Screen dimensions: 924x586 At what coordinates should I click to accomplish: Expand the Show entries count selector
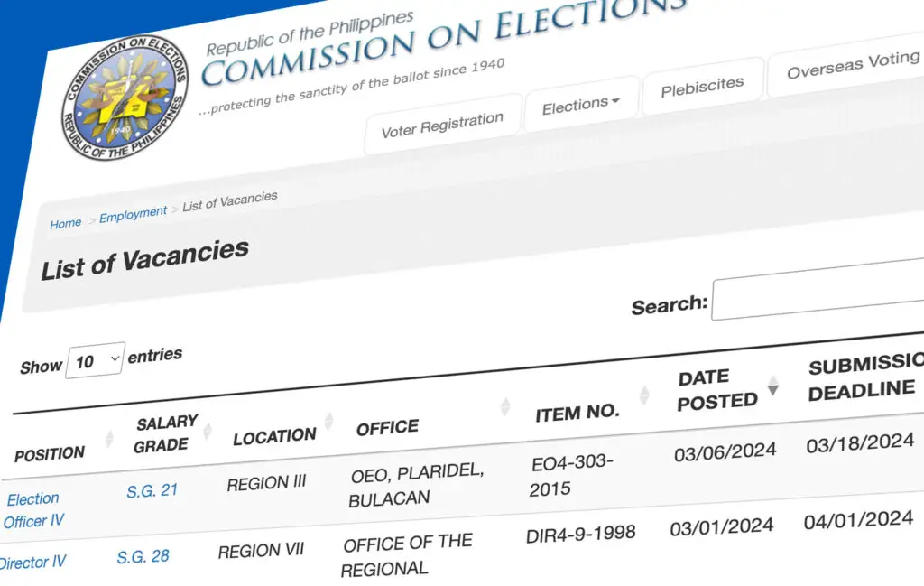(x=96, y=360)
